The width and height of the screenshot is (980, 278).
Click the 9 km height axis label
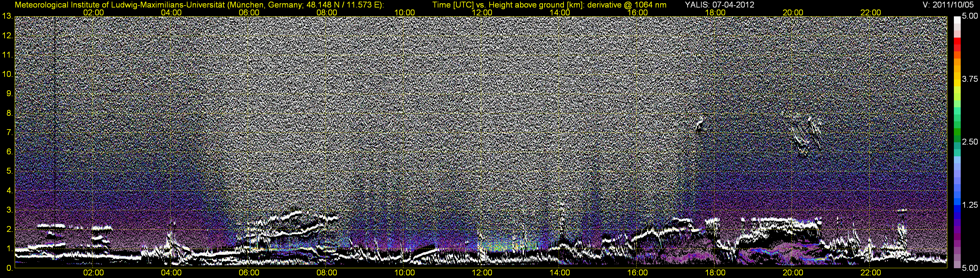click(x=9, y=94)
